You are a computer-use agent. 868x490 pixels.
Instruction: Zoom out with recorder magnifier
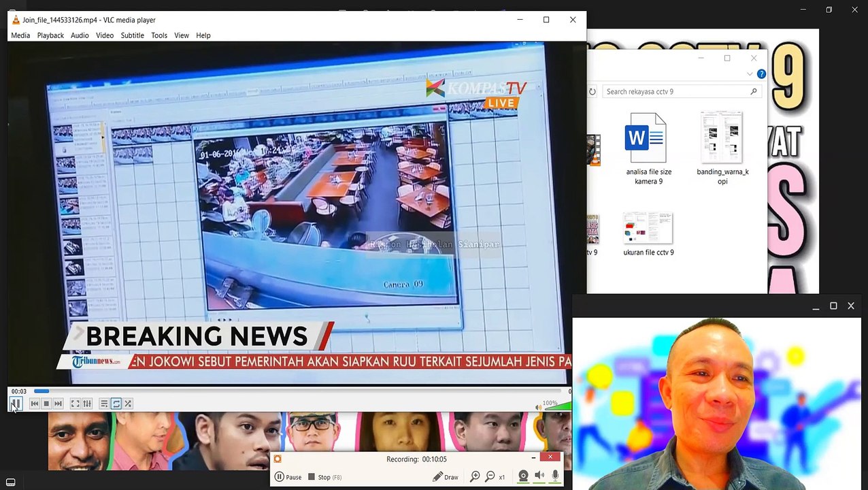tap(490, 476)
